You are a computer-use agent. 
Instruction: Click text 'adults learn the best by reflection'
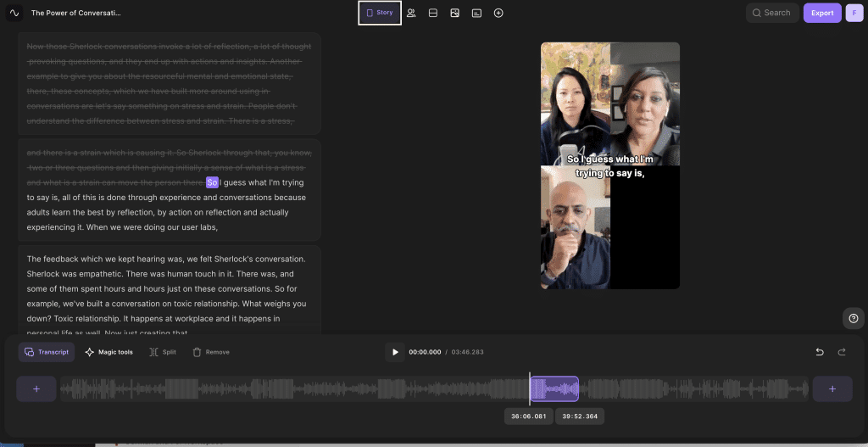click(90, 213)
